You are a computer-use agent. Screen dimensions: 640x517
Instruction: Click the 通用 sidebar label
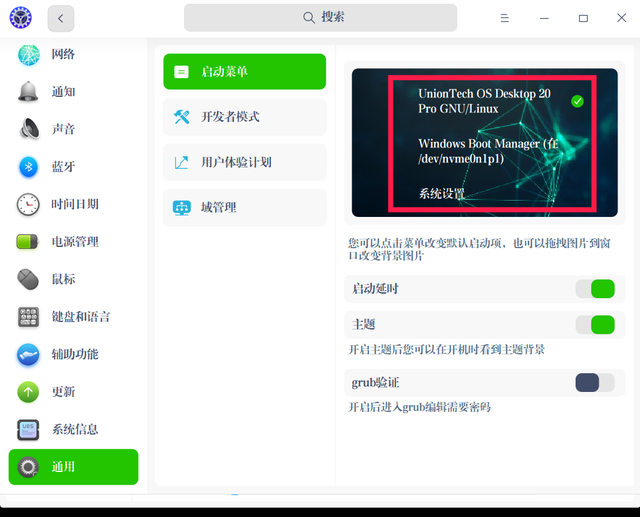point(63,467)
